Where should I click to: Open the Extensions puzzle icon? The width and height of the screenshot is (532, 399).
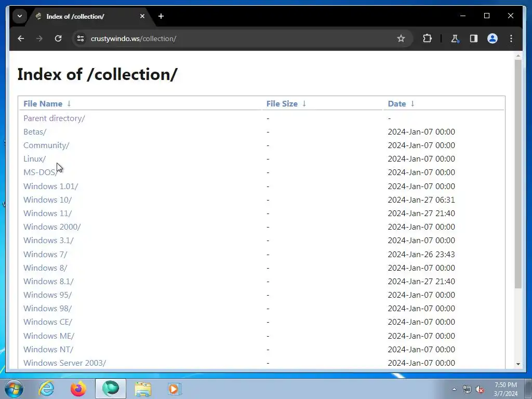coord(427,38)
